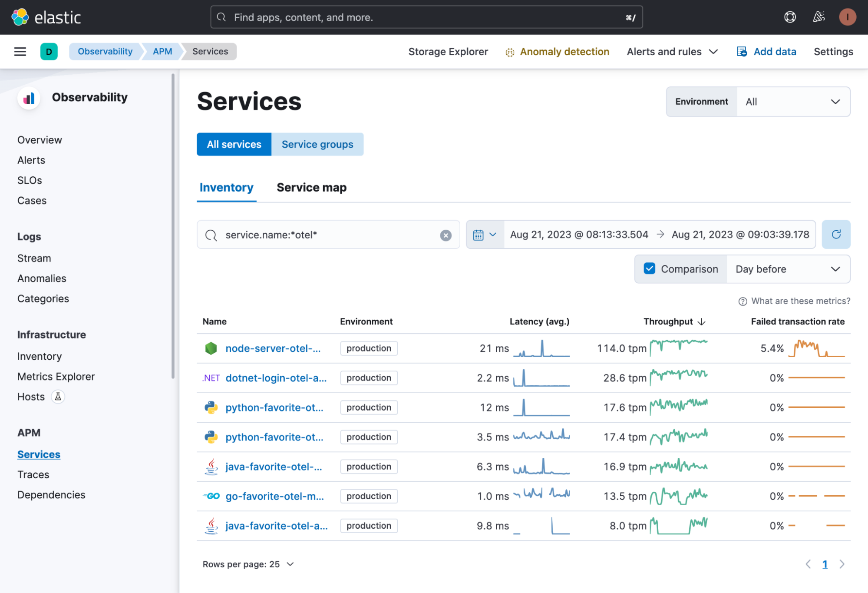Click the All services button
Image resolution: width=868 pixels, height=593 pixels.
click(234, 143)
